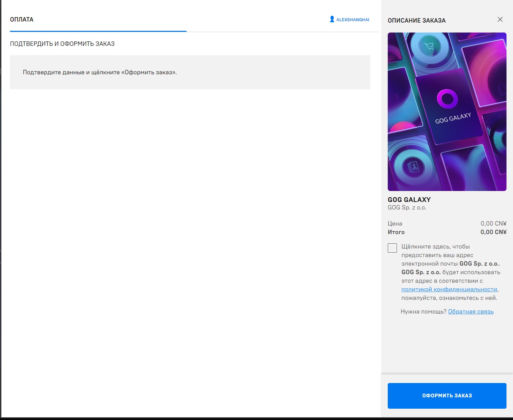513x420 pixels.
Task: Click the blue progress bar under ОПЛАТА
Action: 98,31
